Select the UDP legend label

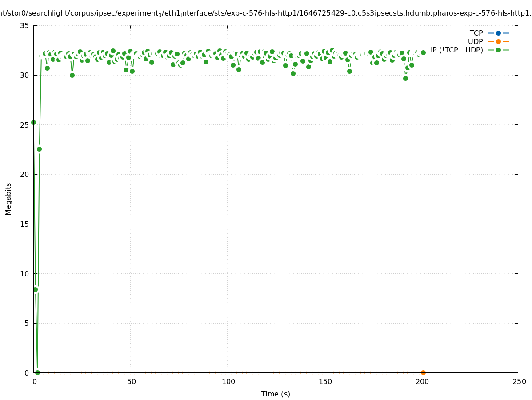click(475, 41)
